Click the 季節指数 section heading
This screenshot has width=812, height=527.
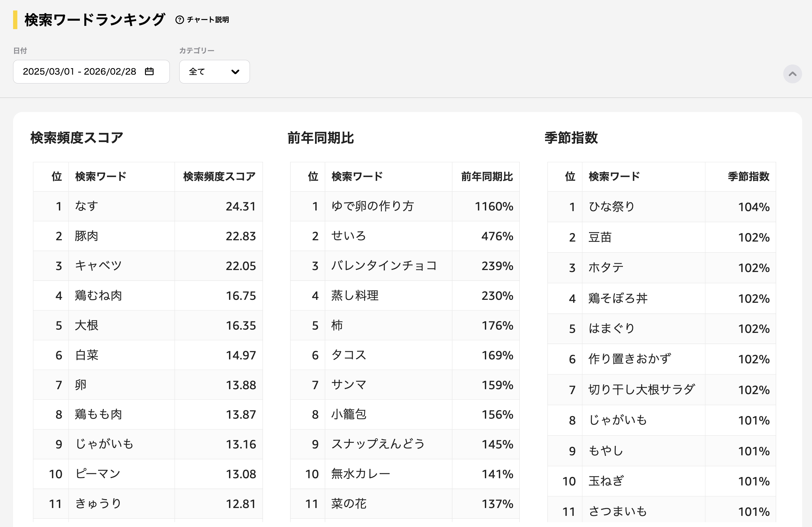[x=571, y=138]
